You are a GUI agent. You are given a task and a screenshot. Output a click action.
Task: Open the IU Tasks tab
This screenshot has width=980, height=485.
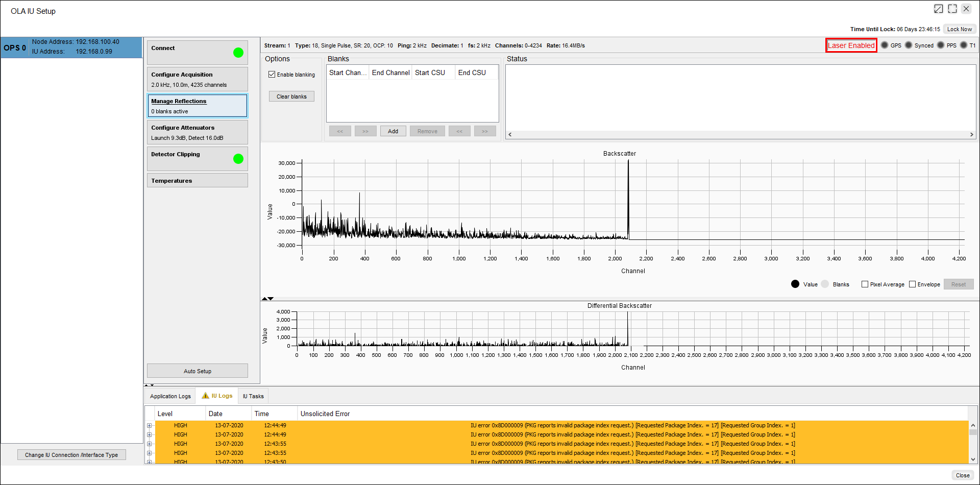coord(253,396)
